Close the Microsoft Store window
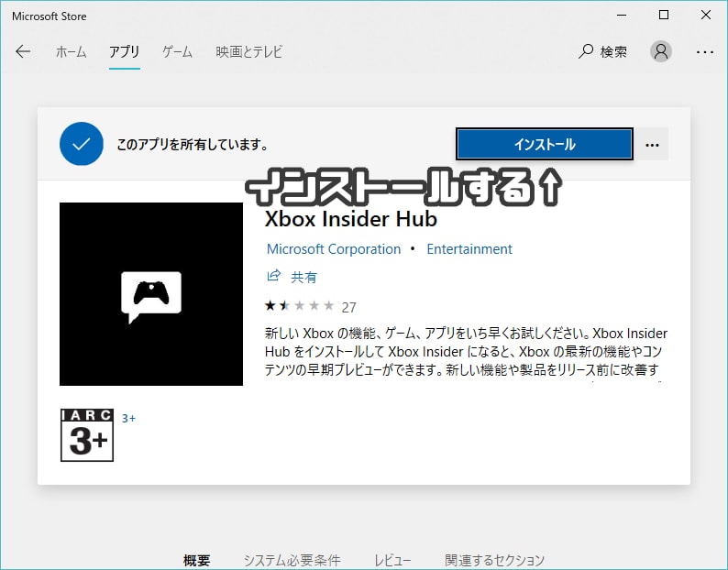The width and height of the screenshot is (728, 570). (x=706, y=15)
